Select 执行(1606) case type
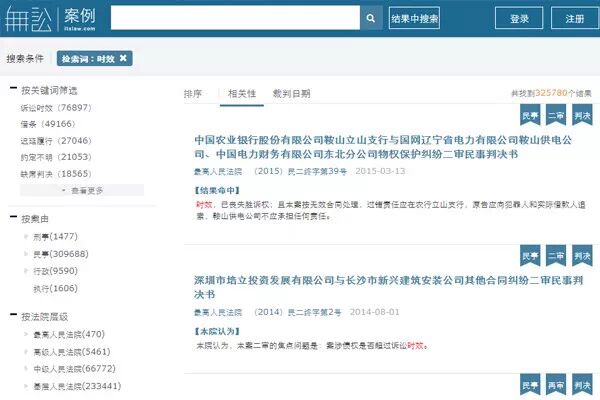 [55, 289]
